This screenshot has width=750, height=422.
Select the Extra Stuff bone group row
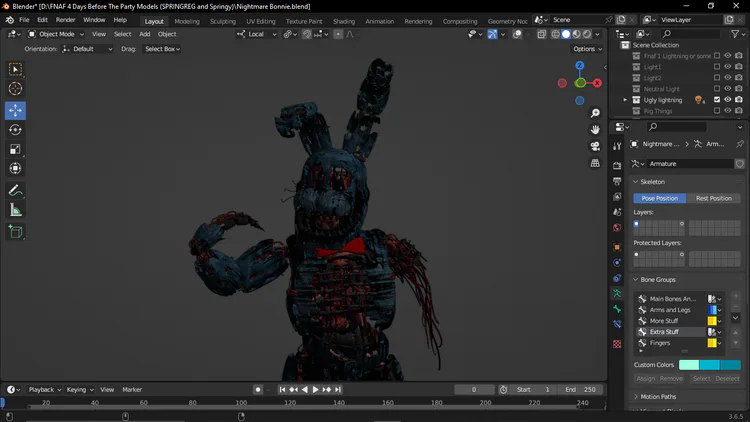click(x=672, y=332)
